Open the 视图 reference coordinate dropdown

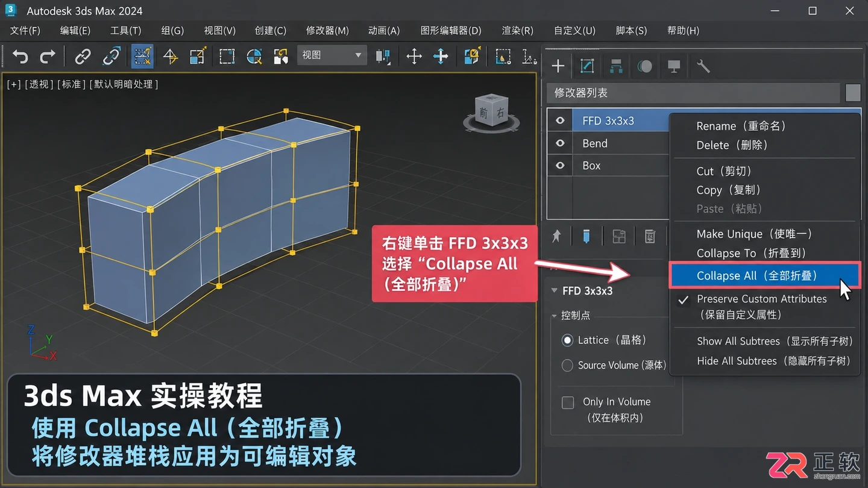tap(333, 55)
